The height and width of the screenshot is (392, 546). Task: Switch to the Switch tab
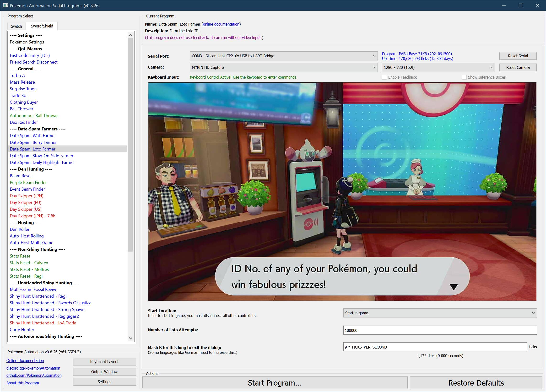point(16,26)
